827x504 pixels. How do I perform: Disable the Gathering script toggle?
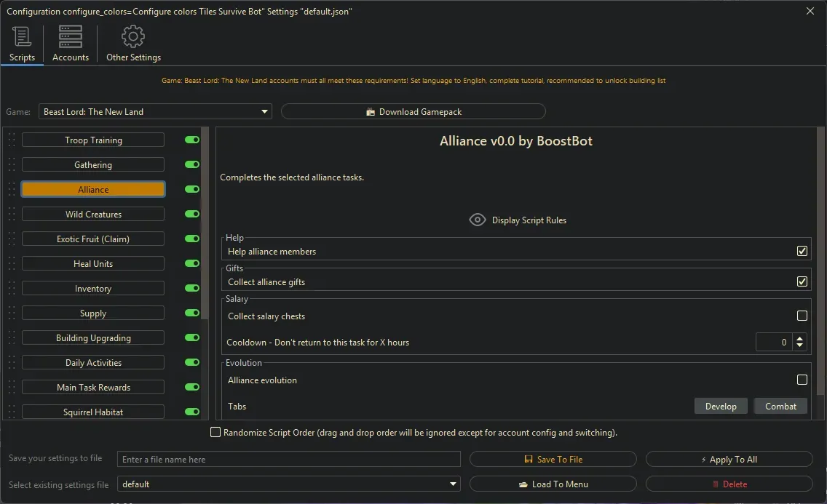tap(192, 165)
